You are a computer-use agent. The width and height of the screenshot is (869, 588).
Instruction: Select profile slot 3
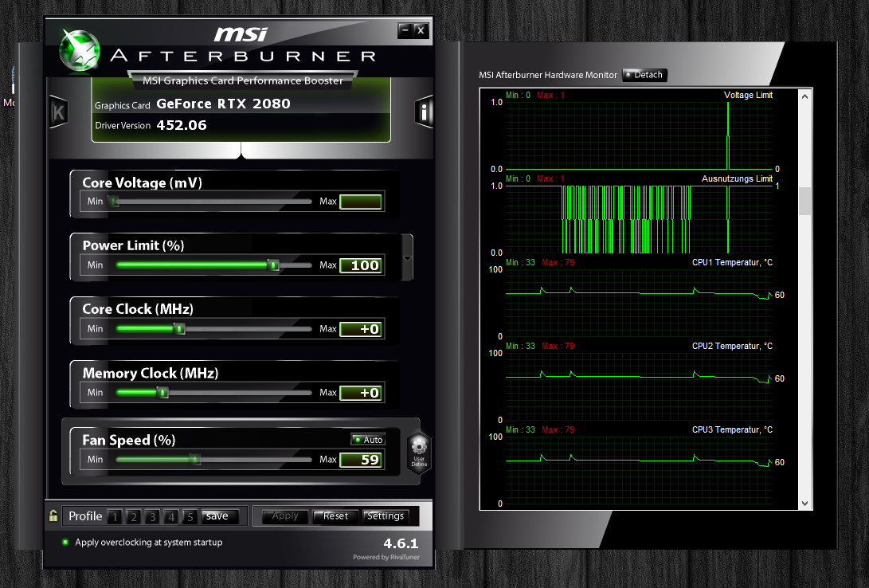(x=152, y=516)
